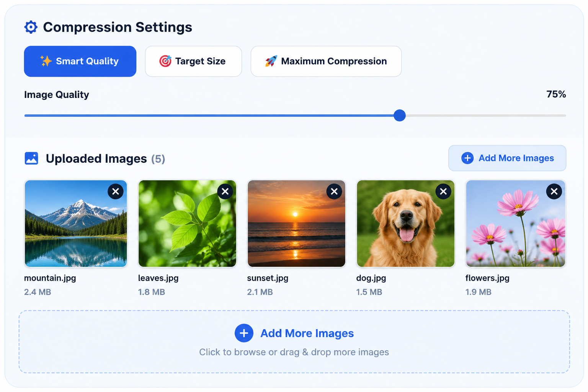Viewport: 588px width, 392px height.
Task: Click the Add More Images button by Uploaded Images
Action: tap(507, 158)
